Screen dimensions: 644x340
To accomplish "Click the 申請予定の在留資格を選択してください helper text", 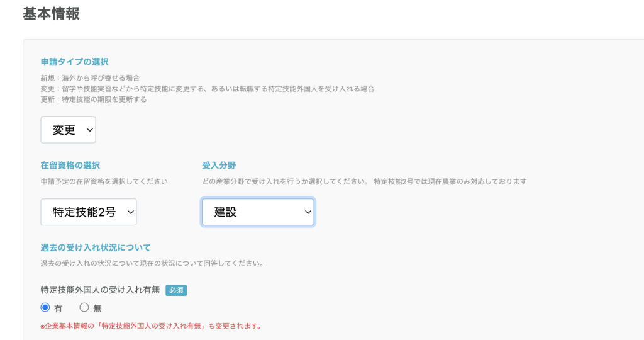I will [104, 181].
